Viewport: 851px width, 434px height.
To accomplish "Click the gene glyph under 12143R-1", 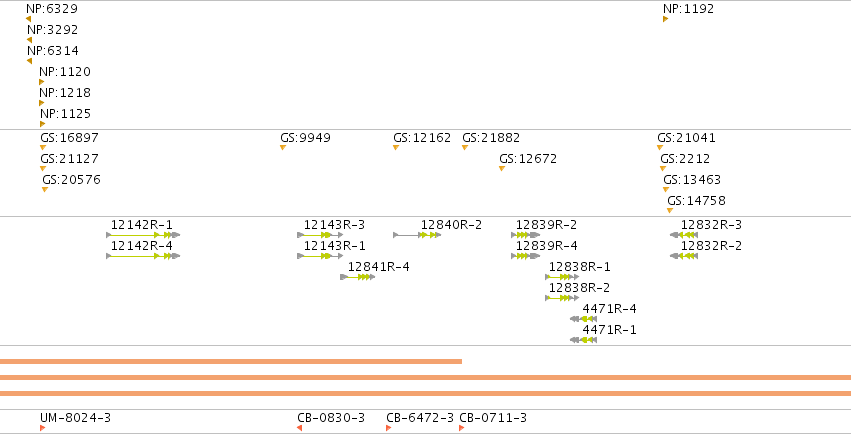I will 320,256.
